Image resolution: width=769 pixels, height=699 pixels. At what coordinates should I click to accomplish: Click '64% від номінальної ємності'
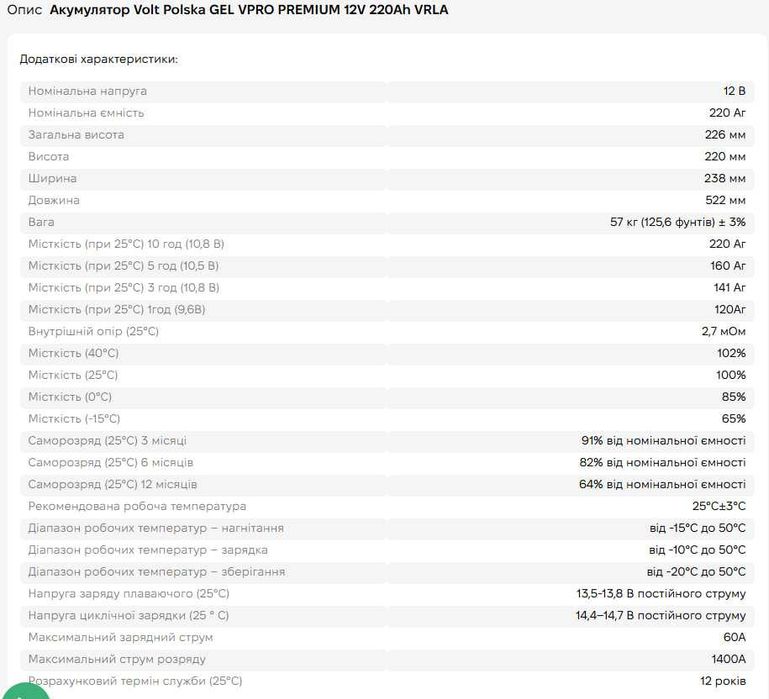(x=662, y=485)
